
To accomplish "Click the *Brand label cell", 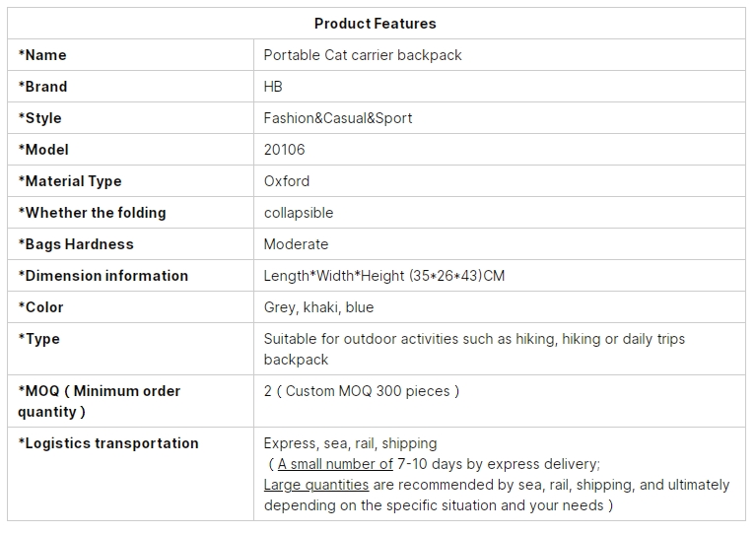I will click(130, 87).
